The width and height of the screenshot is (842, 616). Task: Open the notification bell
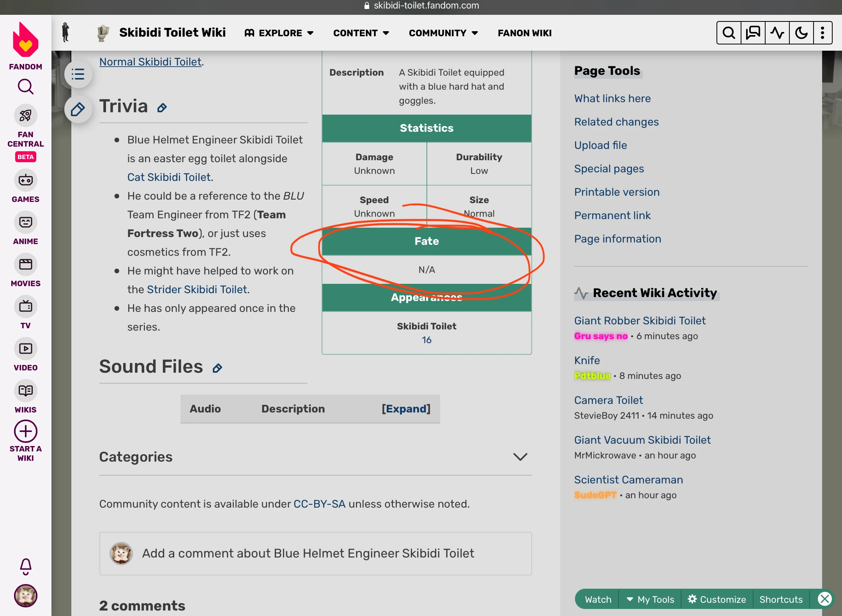(25, 566)
